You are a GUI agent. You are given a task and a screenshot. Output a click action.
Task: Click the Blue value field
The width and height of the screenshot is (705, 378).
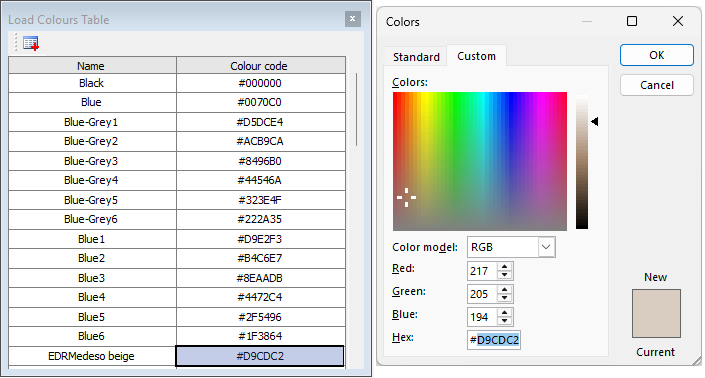[482, 317]
